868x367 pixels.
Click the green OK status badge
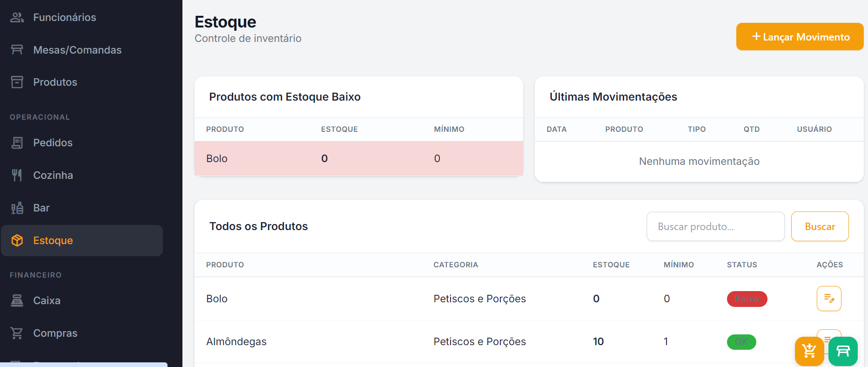(741, 342)
